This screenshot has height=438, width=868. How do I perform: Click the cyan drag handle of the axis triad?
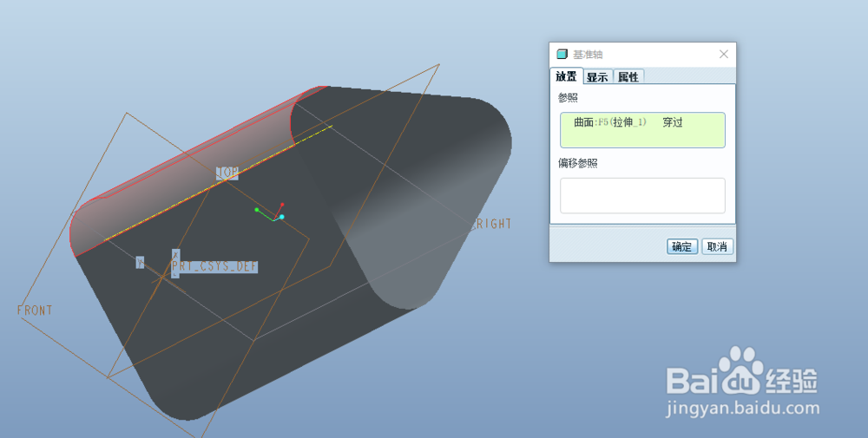point(282,217)
